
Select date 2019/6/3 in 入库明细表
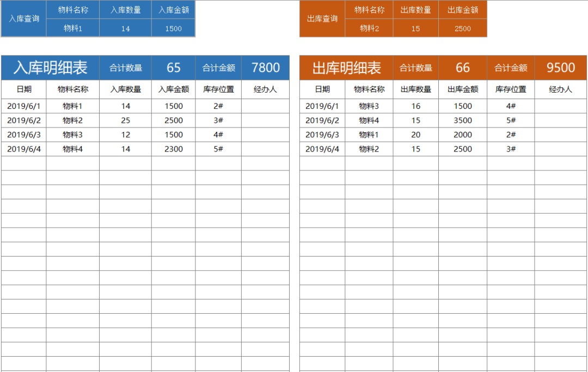pyautogui.click(x=23, y=135)
